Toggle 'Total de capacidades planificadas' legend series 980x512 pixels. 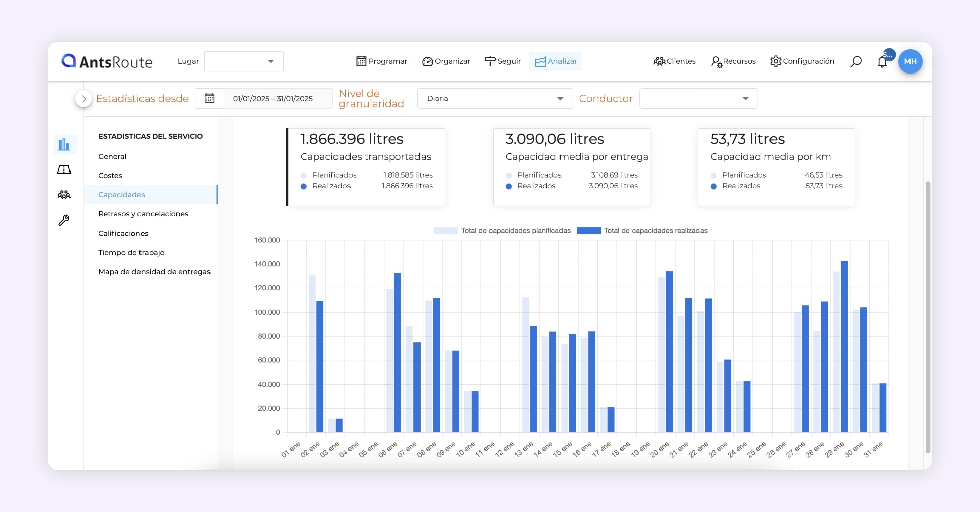tap(502, 231)
